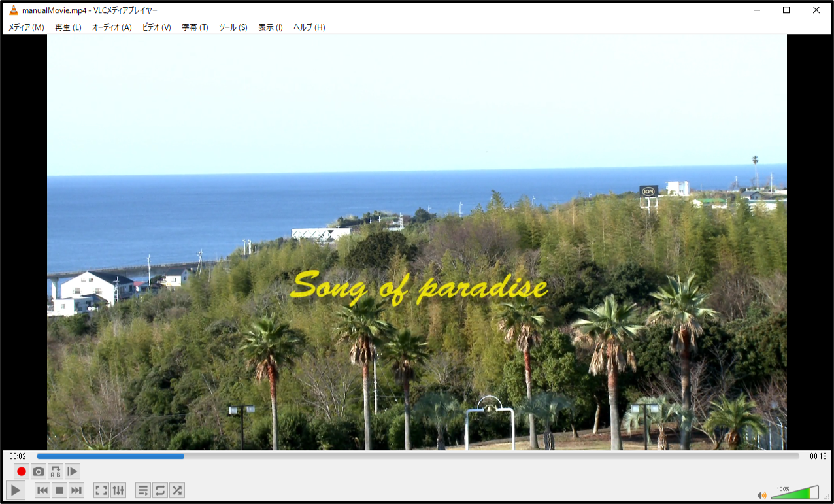834x504 pixels.
Task: Click the green volume slider
Action: (794, 494)
